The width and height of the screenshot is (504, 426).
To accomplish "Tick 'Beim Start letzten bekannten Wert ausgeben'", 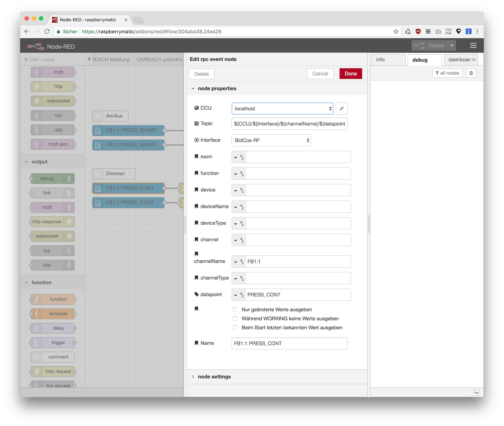I will 235,328.
